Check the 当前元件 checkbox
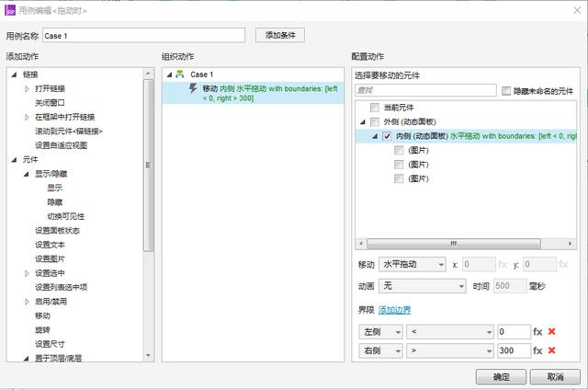Viewport: 588px width, 390px height. (x=374, y=108)
